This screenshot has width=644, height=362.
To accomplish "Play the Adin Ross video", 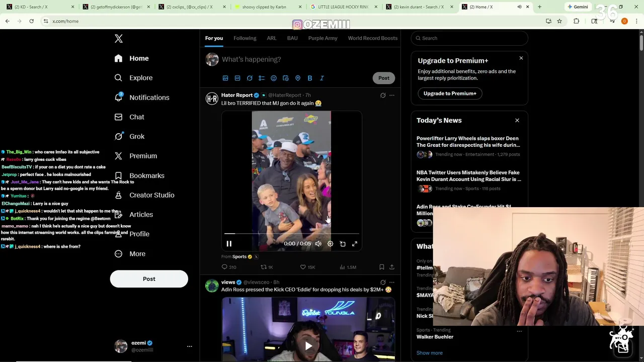I will [308, 345].
